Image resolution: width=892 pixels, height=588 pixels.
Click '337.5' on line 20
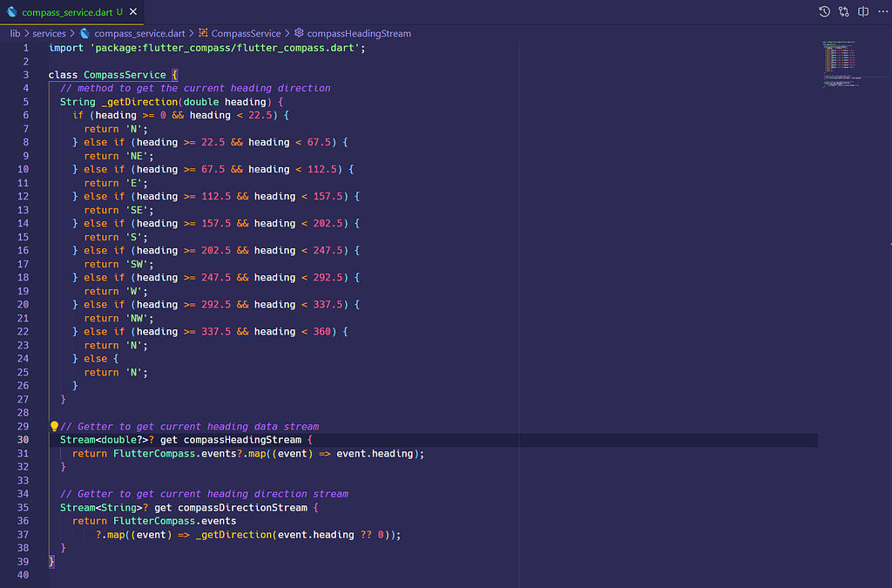pos(328,305)
